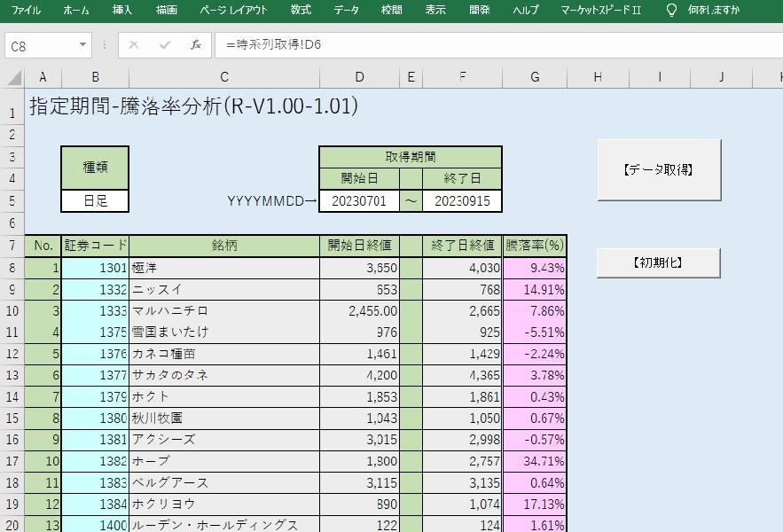The image size is (783, 532).
Task: Click the formula bar cancel X icon
Action: [133, 45]
